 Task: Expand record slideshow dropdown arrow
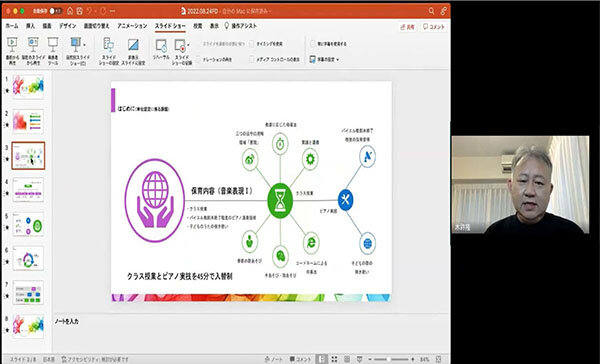[x=188, y=45]
